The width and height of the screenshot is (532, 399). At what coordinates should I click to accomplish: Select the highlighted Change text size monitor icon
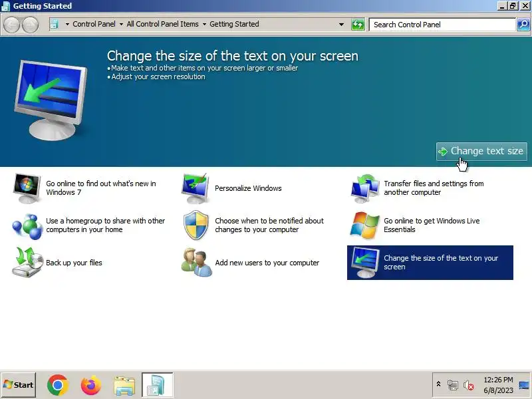coord(364,262)
